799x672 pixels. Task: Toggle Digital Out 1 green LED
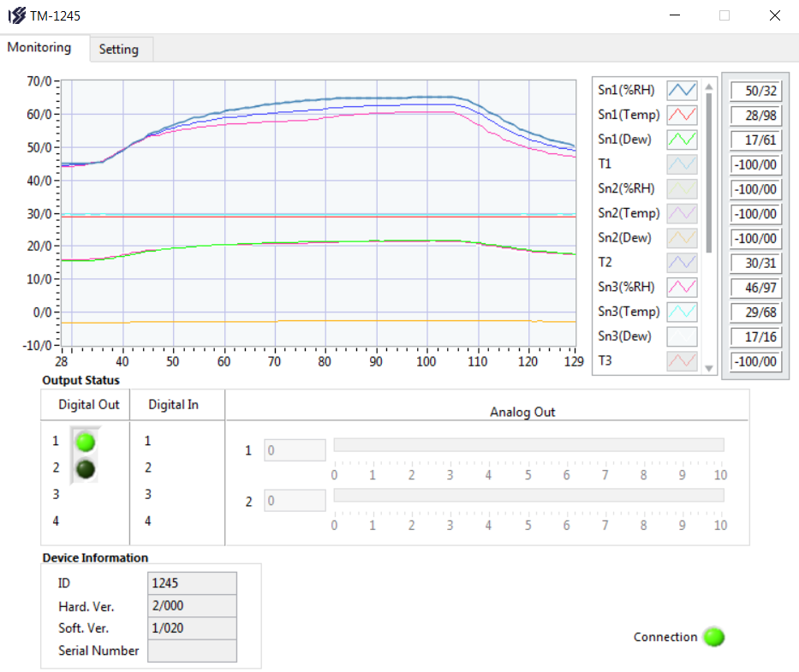coord(84,442)
